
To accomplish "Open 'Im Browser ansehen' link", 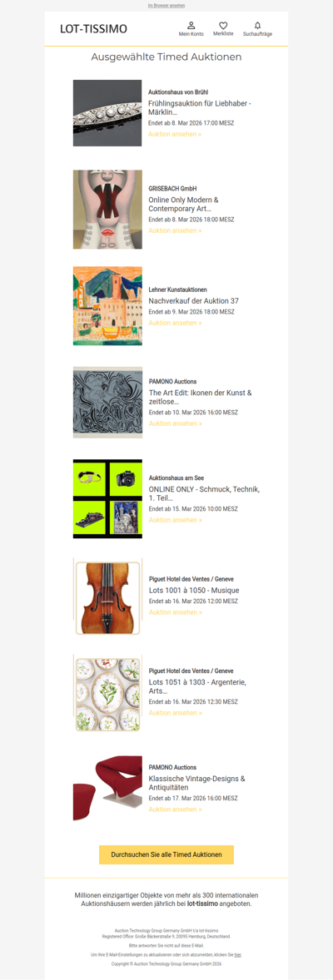I will click(x=166, y=6).
